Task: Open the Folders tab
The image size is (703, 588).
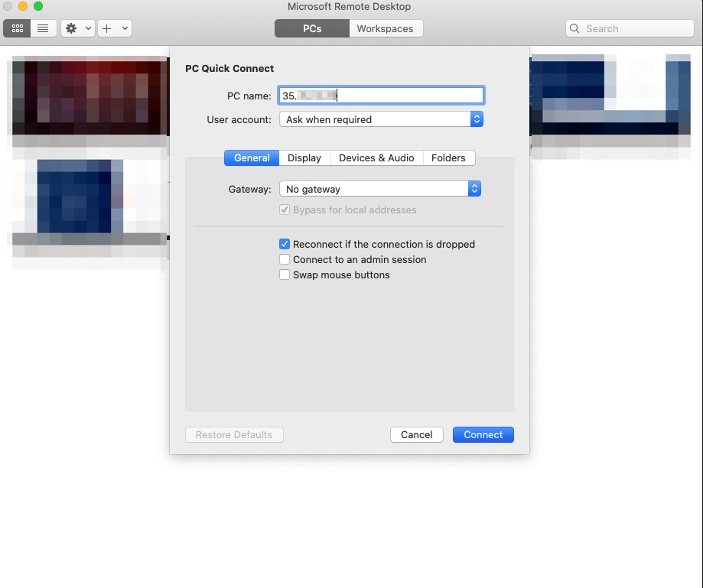Action: [448, 158]
